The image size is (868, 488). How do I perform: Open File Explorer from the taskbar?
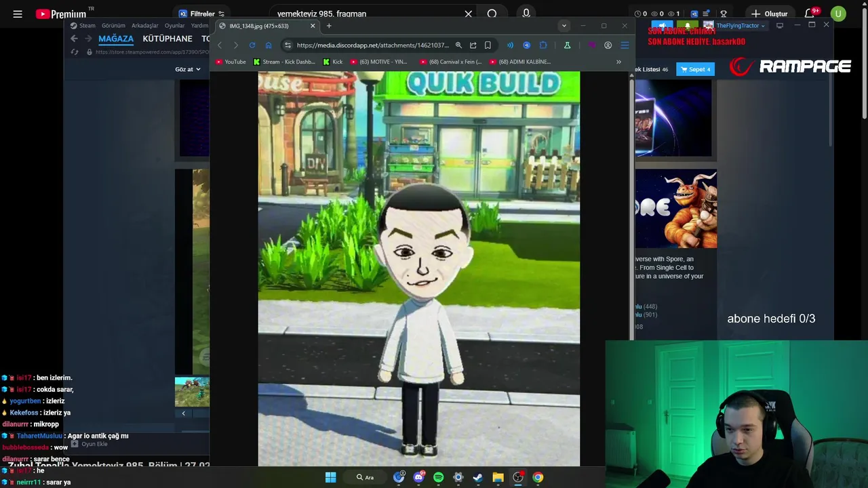tap(498, 477)
